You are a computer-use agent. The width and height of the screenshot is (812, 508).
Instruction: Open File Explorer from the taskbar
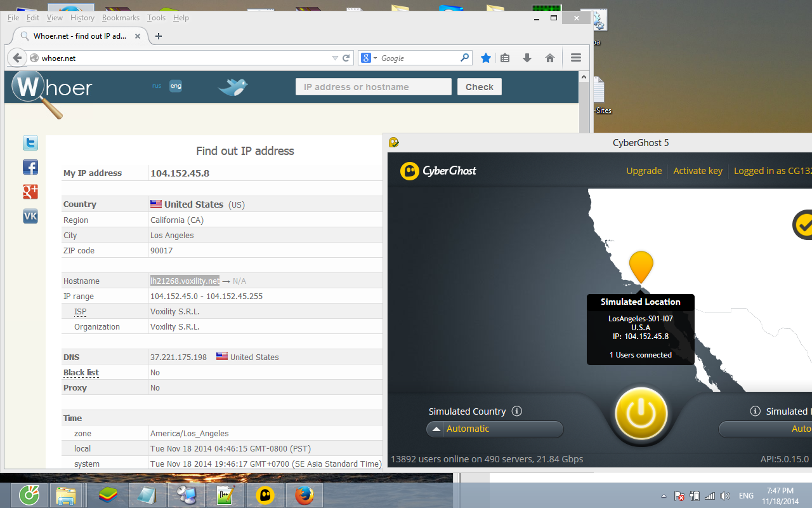coord(66,495)
